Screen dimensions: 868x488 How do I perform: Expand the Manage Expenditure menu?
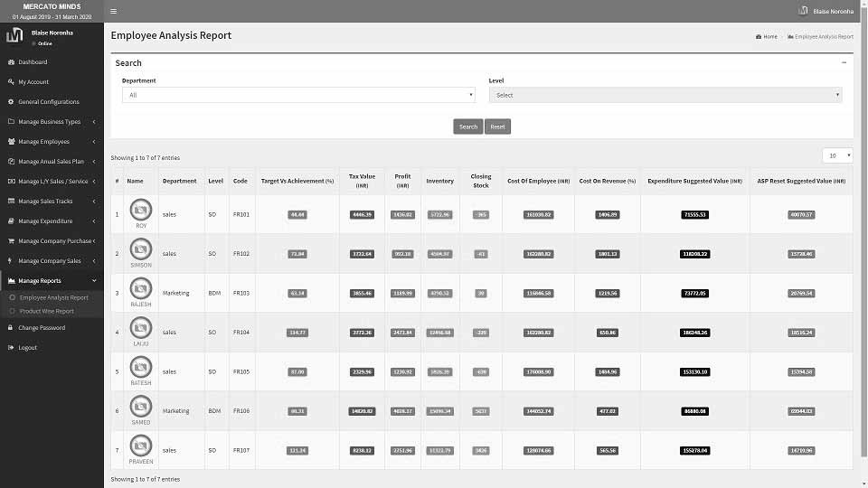tap(52, 221)
